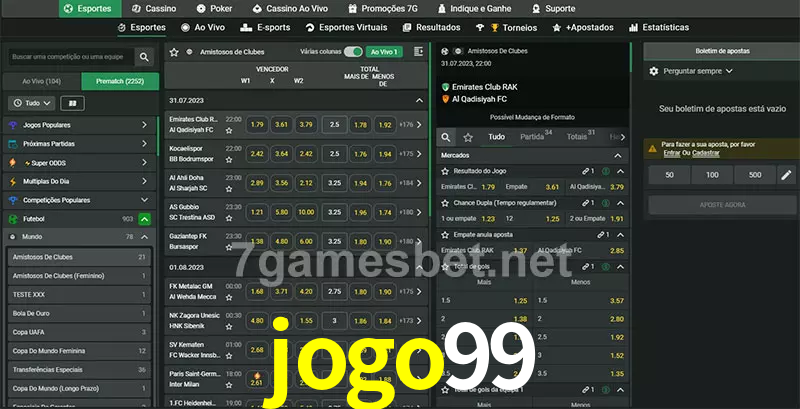Toggle favorite star in match markets tabs
This screenshot has height=409, width=800.
point(468,137)
